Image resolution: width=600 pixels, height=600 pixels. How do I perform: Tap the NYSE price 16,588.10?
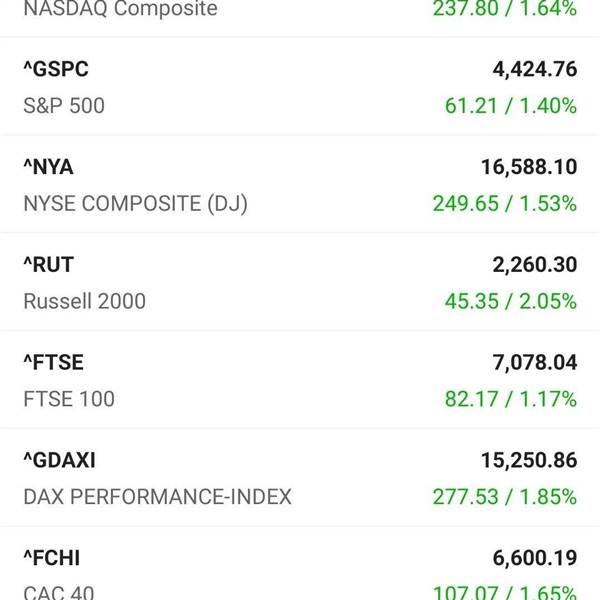click(x=529, y=167)
